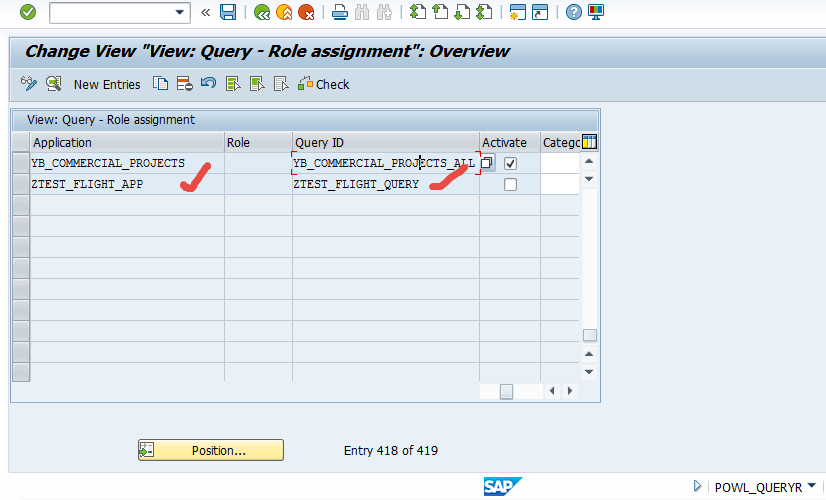Click the Query ID column header

(x=386, y=143)
